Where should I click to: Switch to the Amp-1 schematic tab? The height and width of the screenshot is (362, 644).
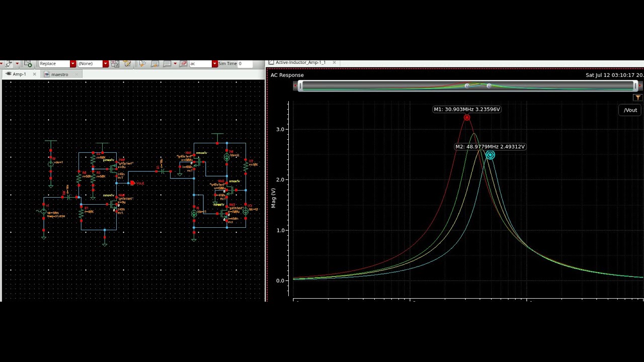pos(19,74)
